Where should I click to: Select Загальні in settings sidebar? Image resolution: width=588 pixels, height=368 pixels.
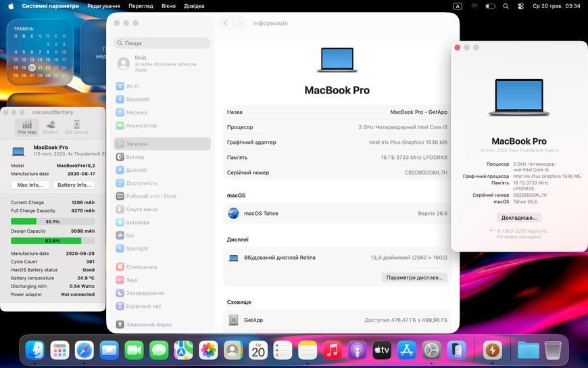[x=162, y=144]
